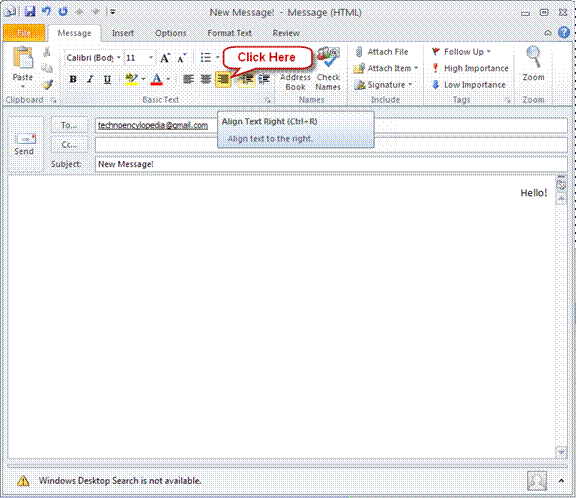576x498 pixels.
Task: Click the Save icon in Quick Access Toolbar
Action: pos(29,12)
